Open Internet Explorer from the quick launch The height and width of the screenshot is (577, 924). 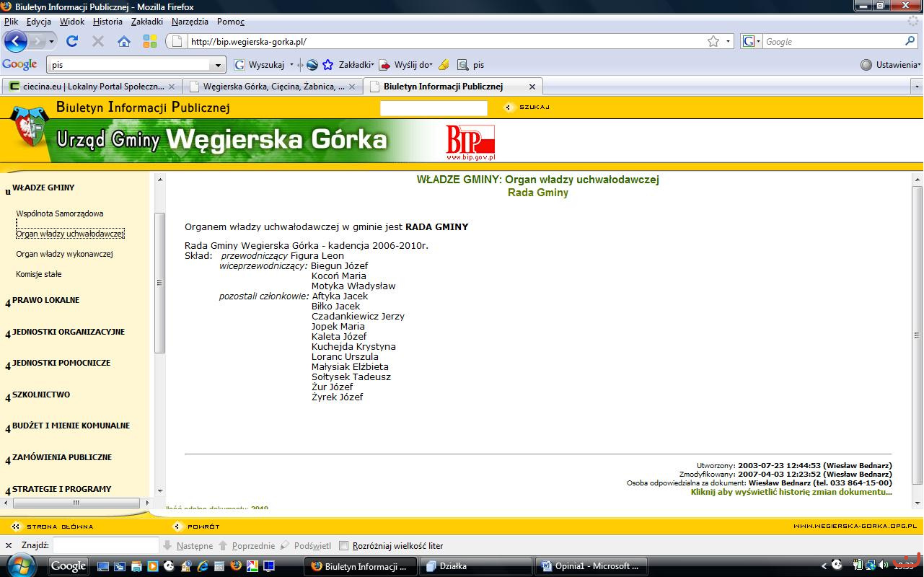203,566
